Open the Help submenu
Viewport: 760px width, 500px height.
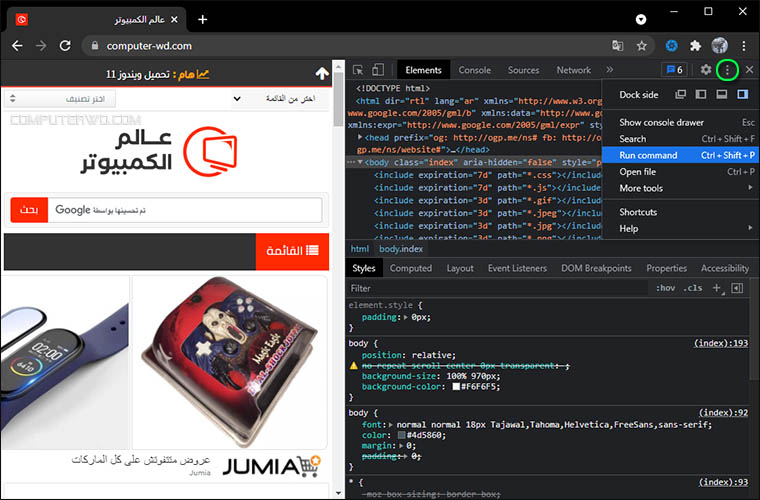681,229
